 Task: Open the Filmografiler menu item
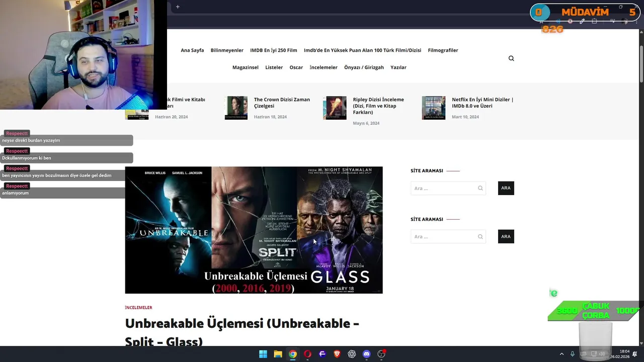[443, 50]
